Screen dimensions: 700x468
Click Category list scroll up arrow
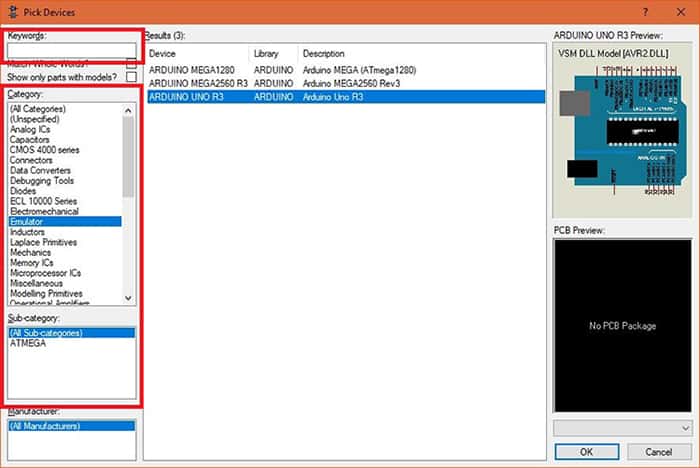tap(129, 110)
